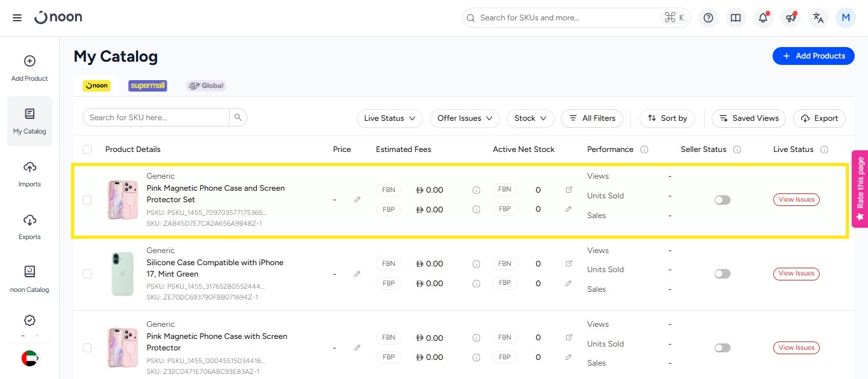Open the announcements megaphone icon
Viewport: 868px width, 379px height.
click(791, 18)
